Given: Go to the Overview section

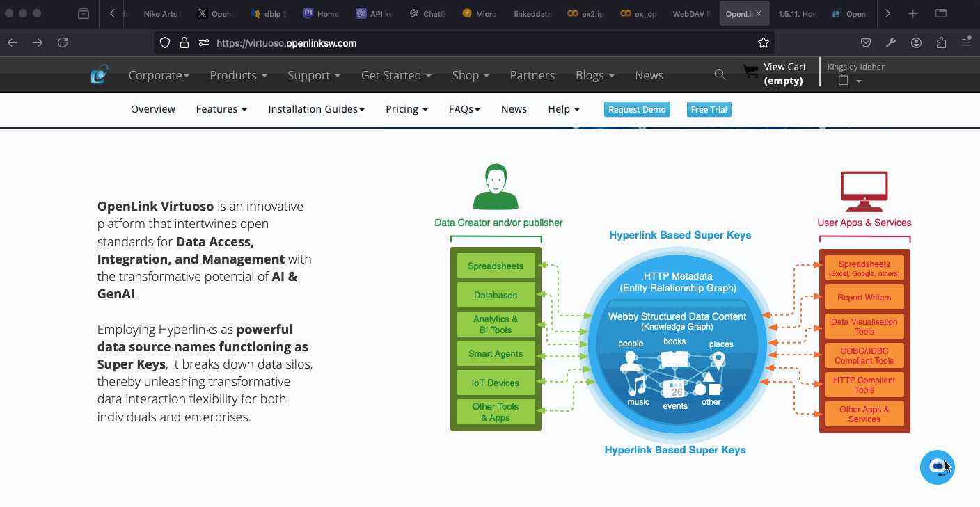Looking at the screenshot, I should pos(153,109).
